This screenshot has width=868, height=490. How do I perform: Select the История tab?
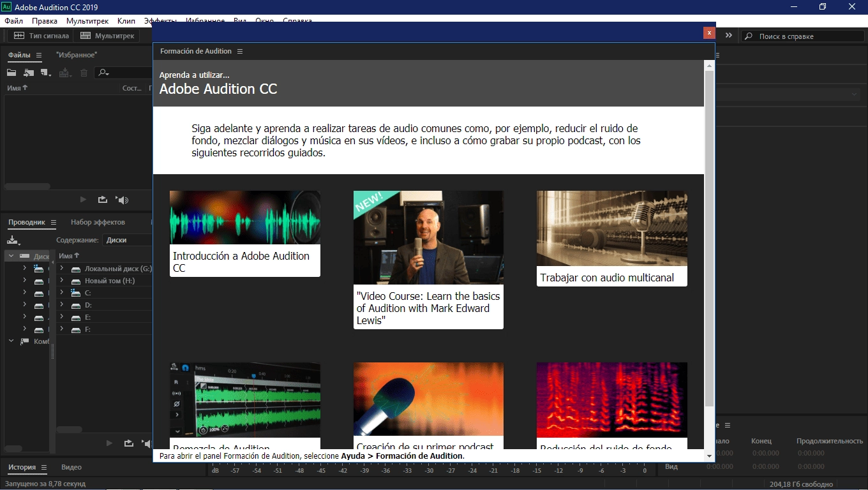point(22,468)
